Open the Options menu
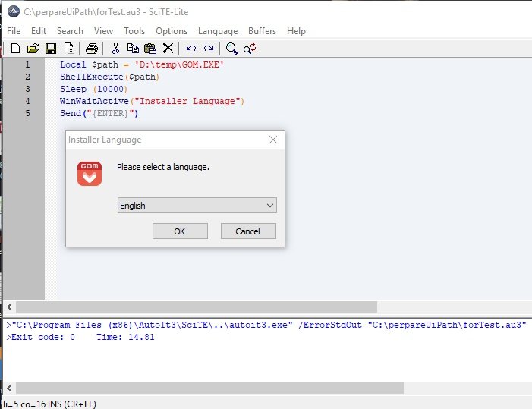 pyautogui.click(x=172, y=31)
